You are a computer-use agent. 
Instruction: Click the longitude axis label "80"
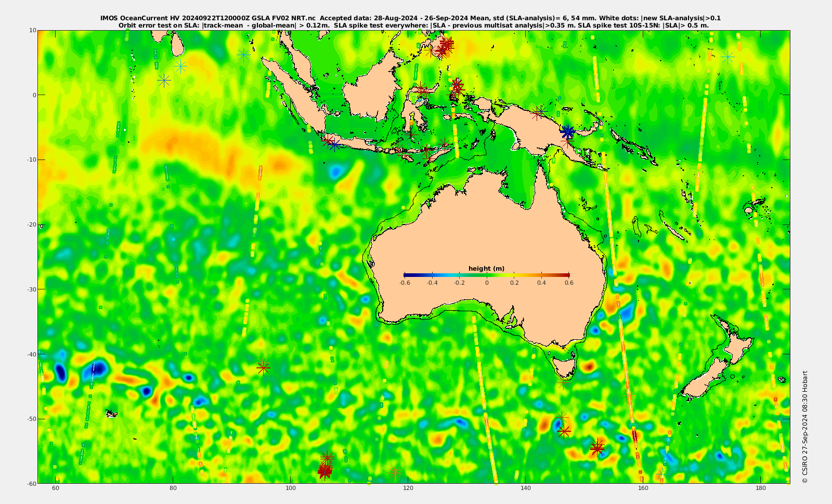(173, 488)
